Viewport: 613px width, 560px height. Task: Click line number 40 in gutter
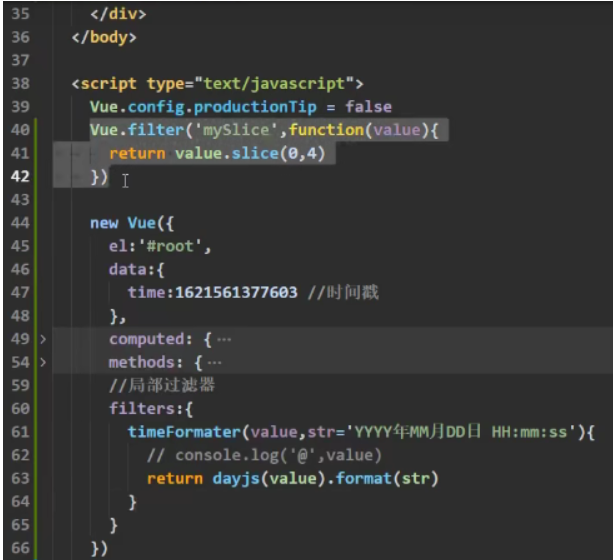pyautogui.click(x=19, y=130)
